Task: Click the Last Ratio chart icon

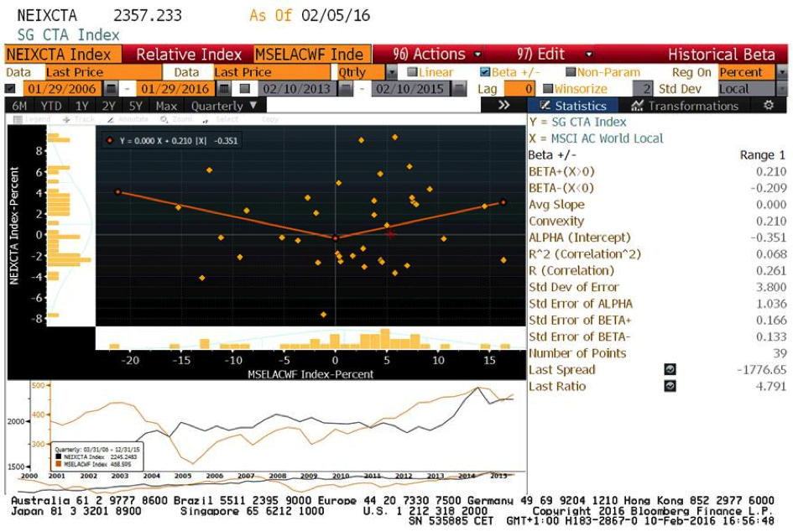Action: pos(670,386)
